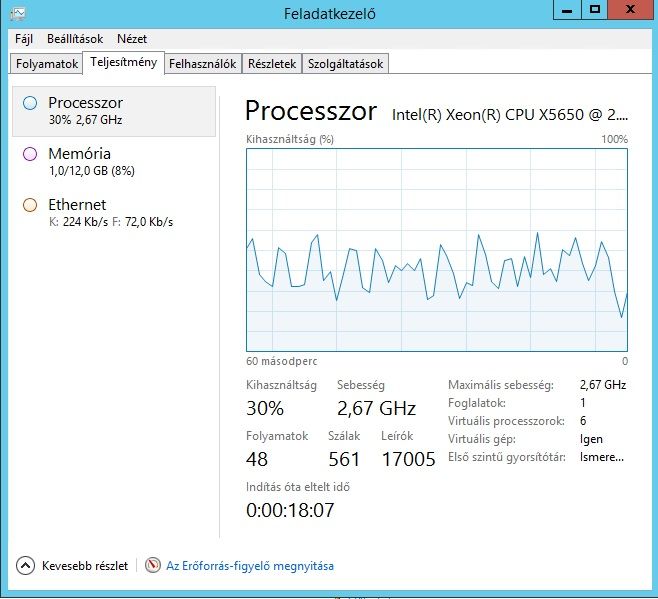
Task: Click the Kevesebb részlet button
Action: pos(84,565)
